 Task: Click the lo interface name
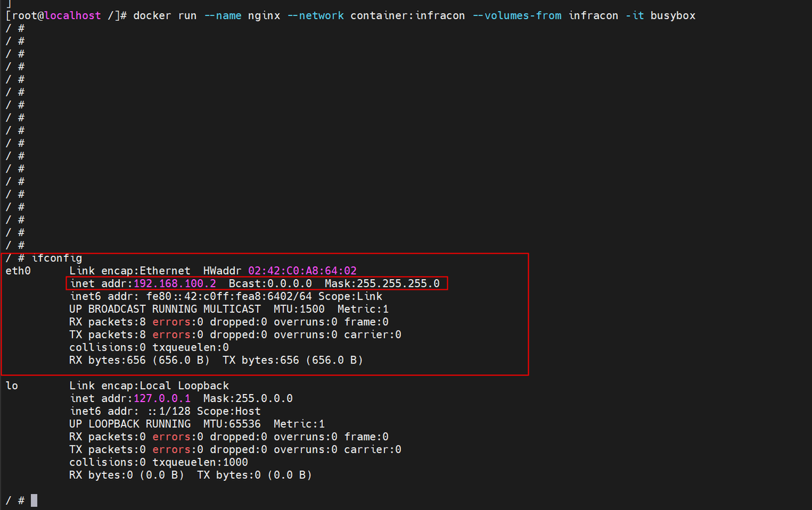[11, 386]
